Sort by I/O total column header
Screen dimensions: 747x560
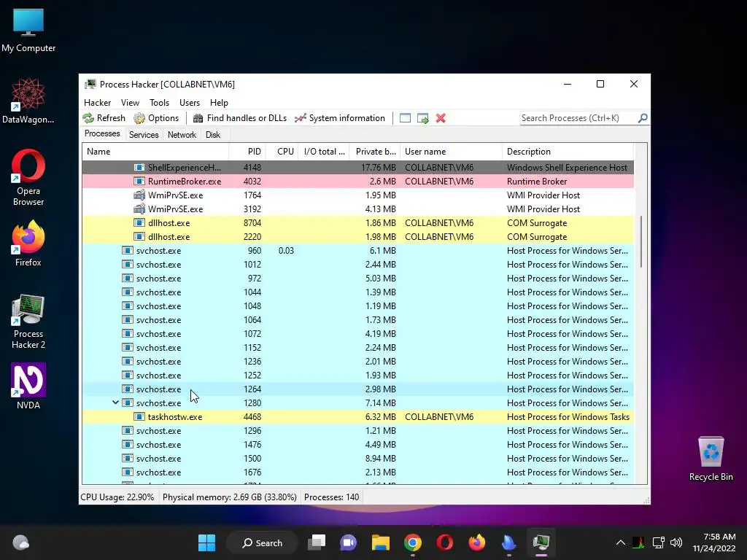click(x=324, y=152)
